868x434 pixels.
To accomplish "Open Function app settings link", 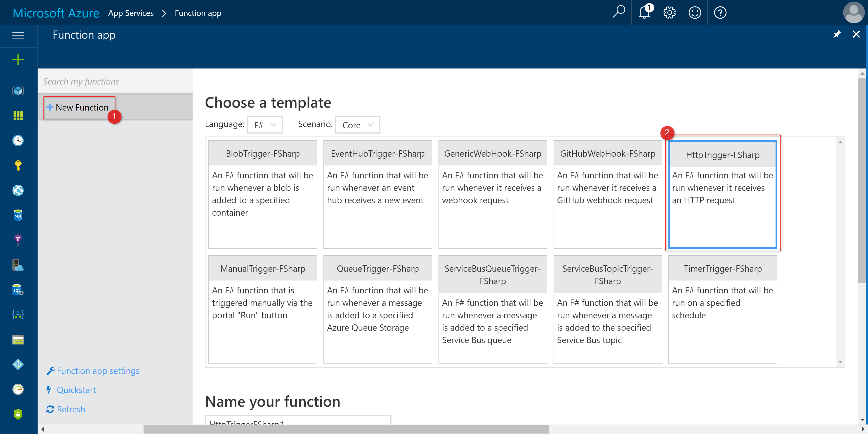I will coord(98,371).
